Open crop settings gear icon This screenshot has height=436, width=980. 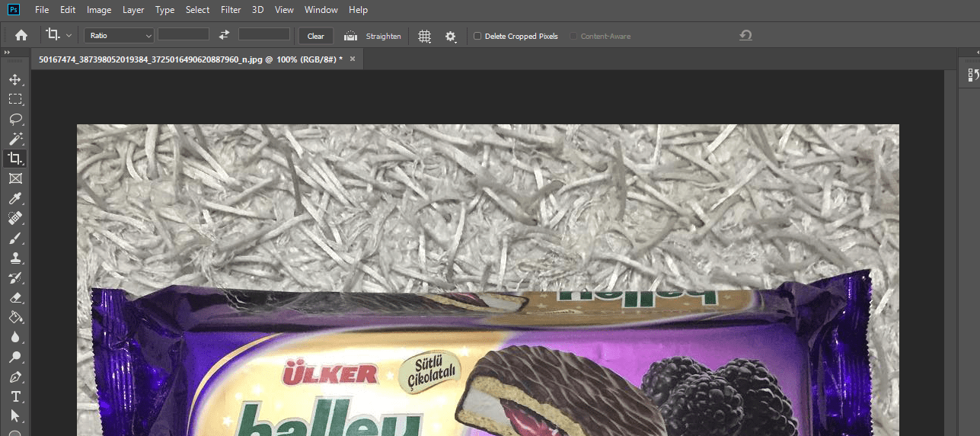coord(451,36)
